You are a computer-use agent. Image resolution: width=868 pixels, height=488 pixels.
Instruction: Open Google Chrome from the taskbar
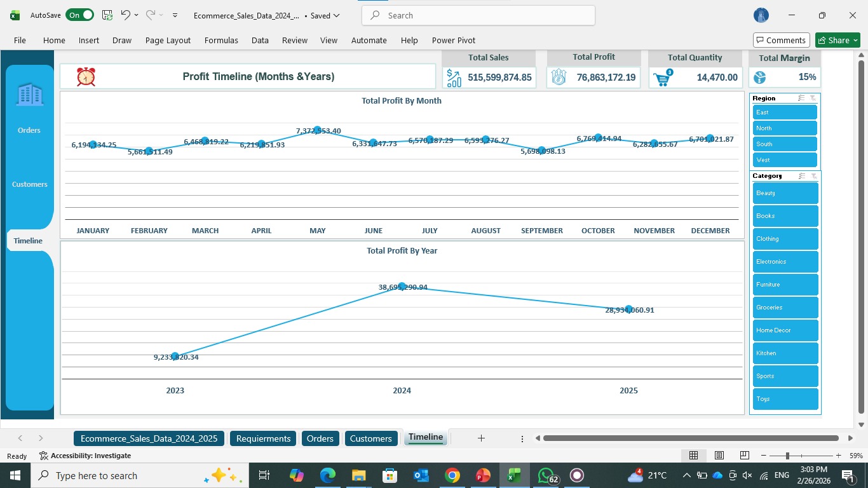452,475
